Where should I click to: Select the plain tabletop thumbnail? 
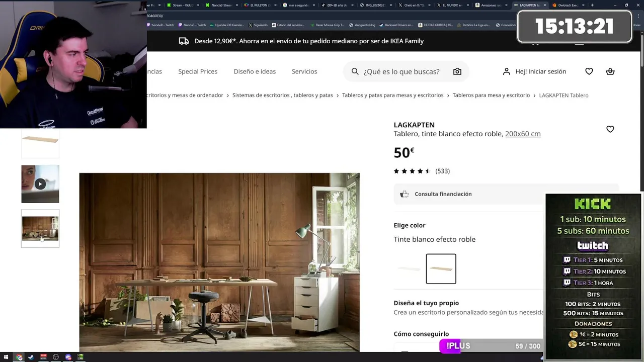(40, 143)
